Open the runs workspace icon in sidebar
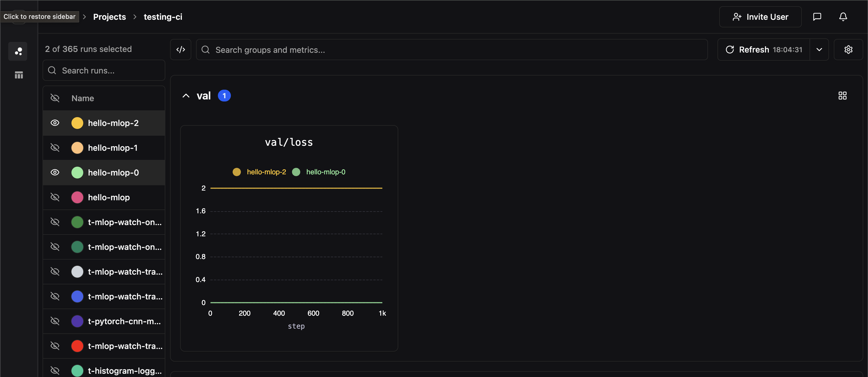The height and width of the screenshot is (377, 868). coord(17,51)
